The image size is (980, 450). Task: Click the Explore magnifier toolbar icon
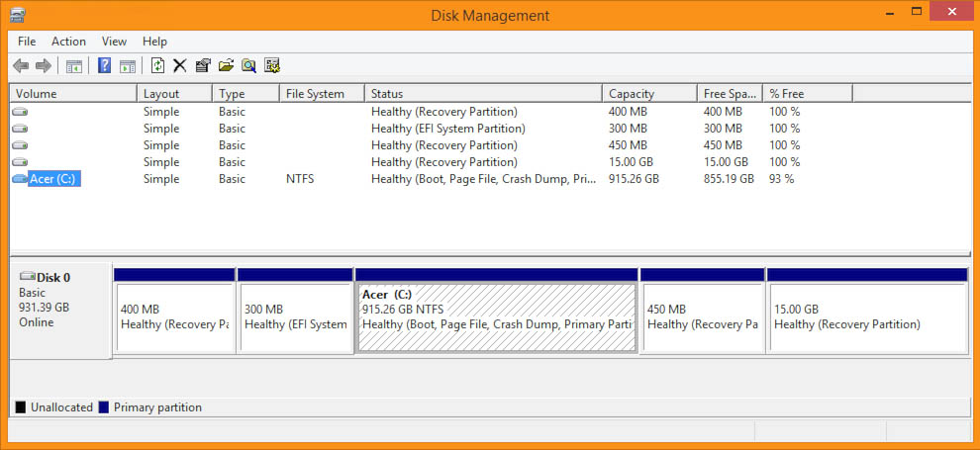tap(248, 65)
